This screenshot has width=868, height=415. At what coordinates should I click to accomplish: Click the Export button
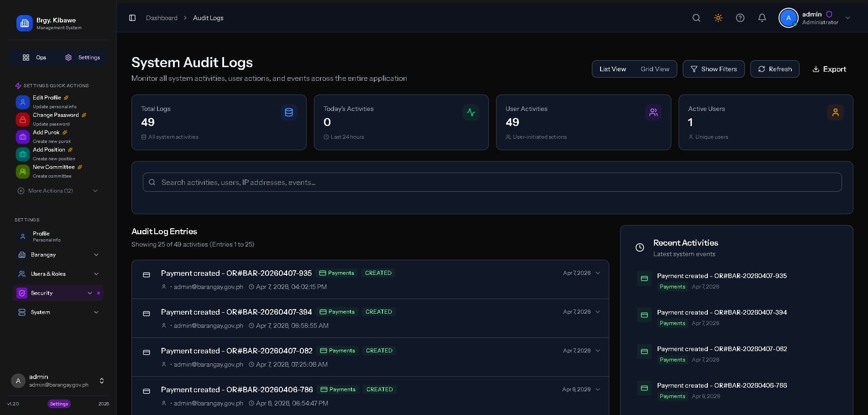829,69
